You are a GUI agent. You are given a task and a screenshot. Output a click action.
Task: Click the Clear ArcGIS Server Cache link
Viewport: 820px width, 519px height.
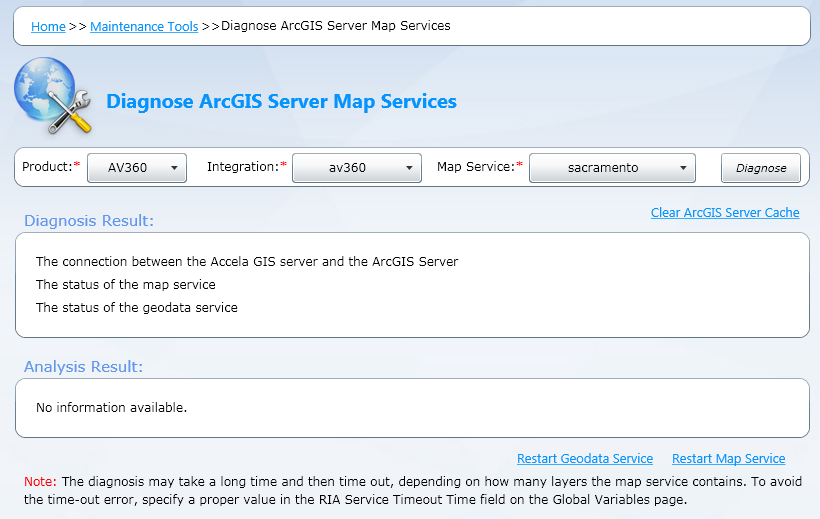(725, 212)
